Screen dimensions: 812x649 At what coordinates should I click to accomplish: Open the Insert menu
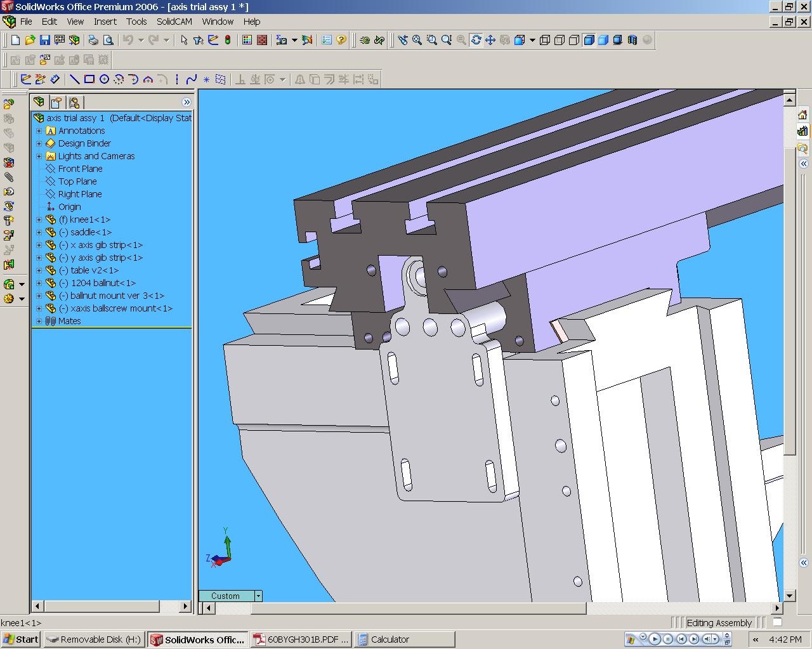(x=105, y=22)
